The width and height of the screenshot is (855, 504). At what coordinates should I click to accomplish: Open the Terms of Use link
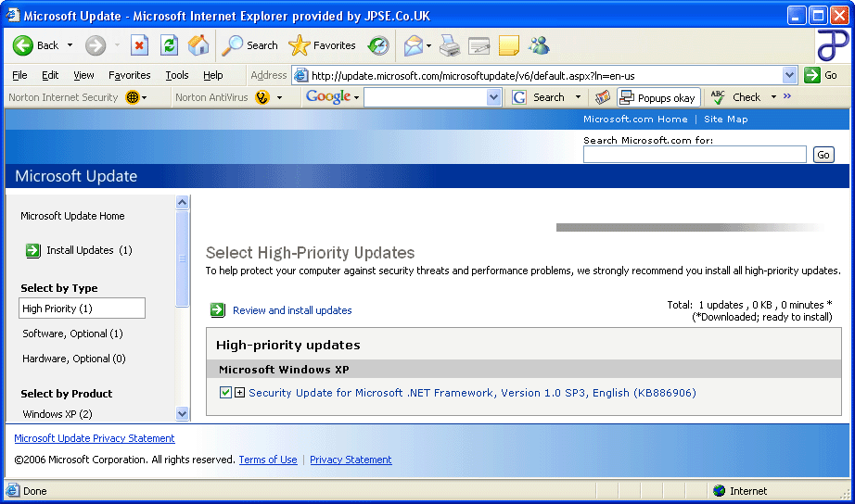pos(268,460)
